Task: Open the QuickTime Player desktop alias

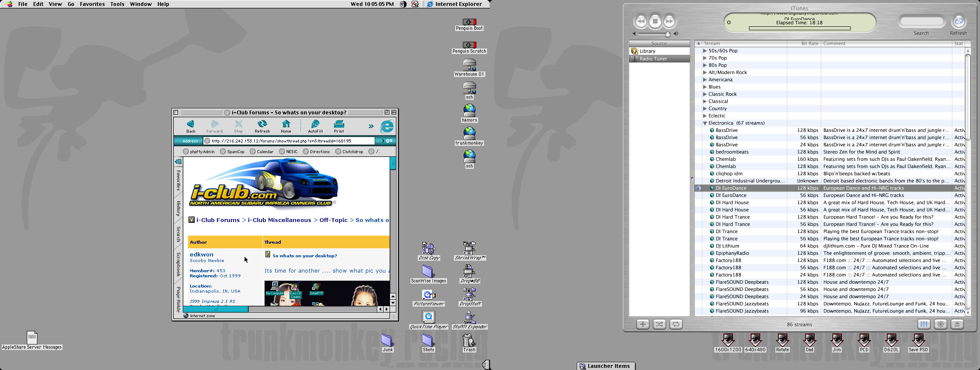Action: [429, 320]
